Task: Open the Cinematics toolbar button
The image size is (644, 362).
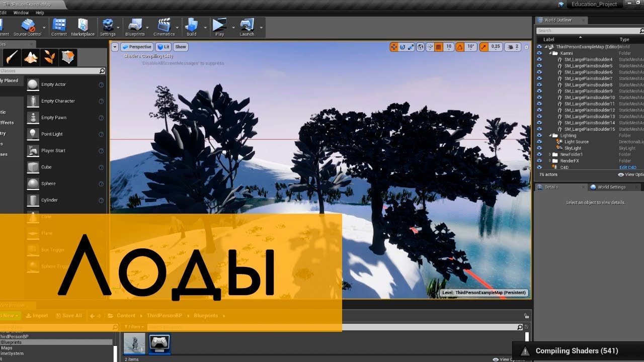Action: [164, 27]
